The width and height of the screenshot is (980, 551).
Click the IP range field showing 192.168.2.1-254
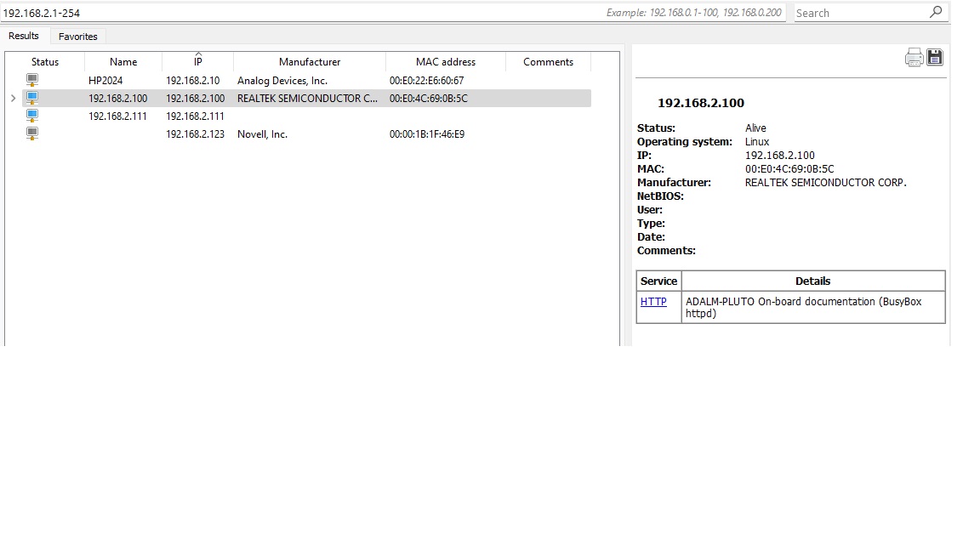[298, 13]
